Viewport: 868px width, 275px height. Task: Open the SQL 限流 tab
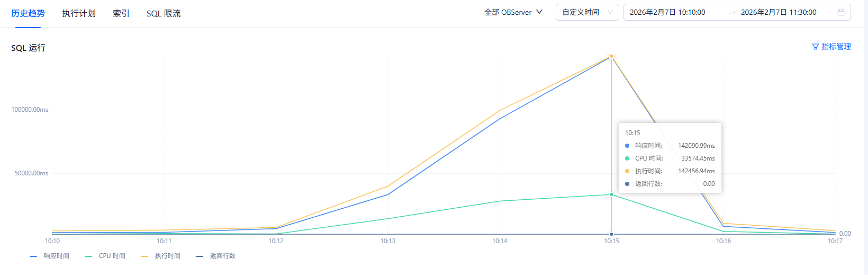coord(164,13)
